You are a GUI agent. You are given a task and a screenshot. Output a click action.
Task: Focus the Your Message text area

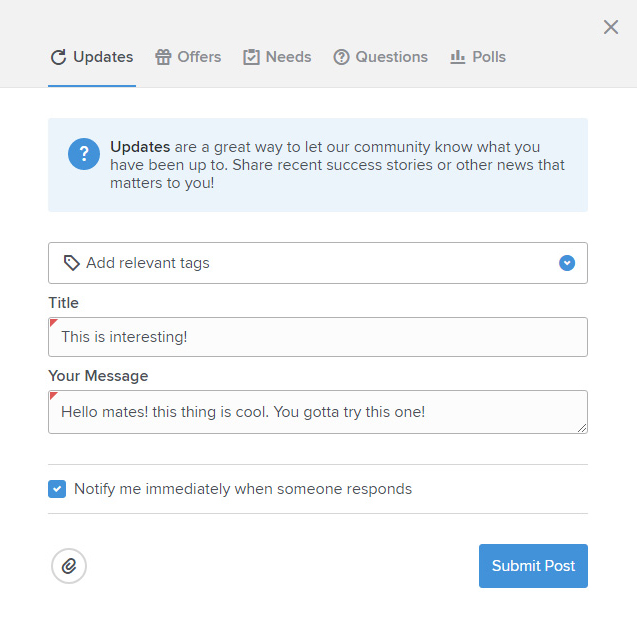tap(318, 411)
